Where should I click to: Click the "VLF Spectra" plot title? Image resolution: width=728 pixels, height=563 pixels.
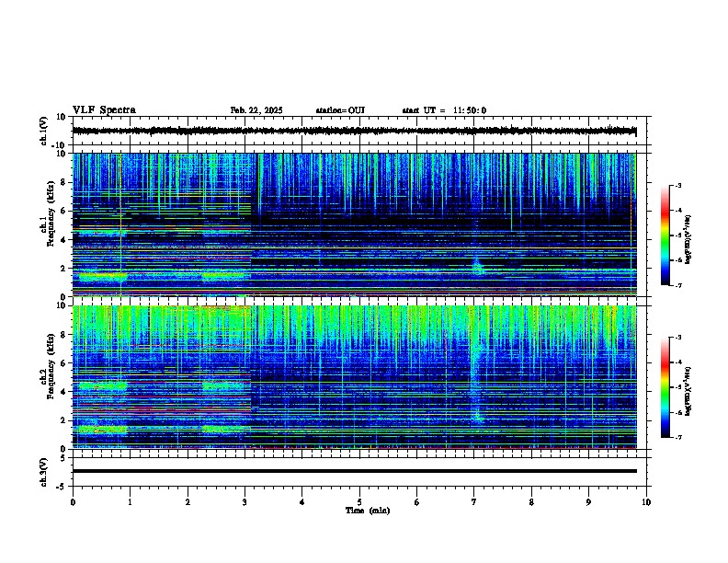[104, 109]
